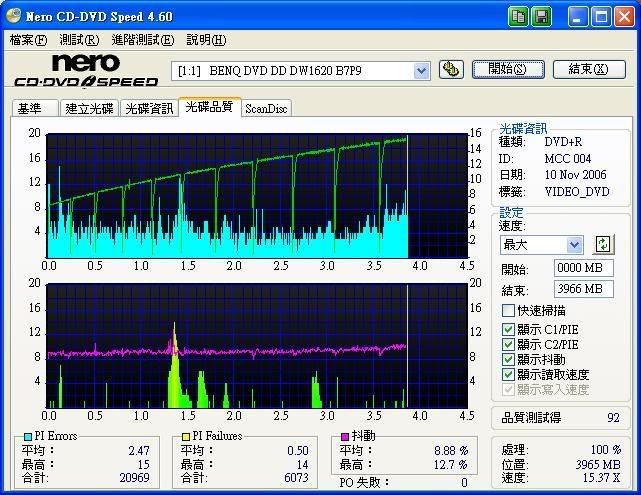Click the PI Failures total 6073
The width and height of the screenshot is (641, 495).
296,477
